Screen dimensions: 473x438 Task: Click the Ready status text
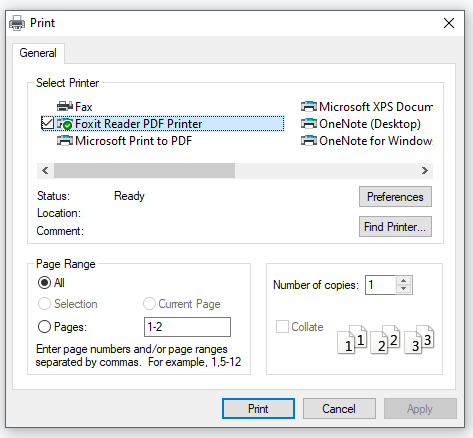coord(129,196)
